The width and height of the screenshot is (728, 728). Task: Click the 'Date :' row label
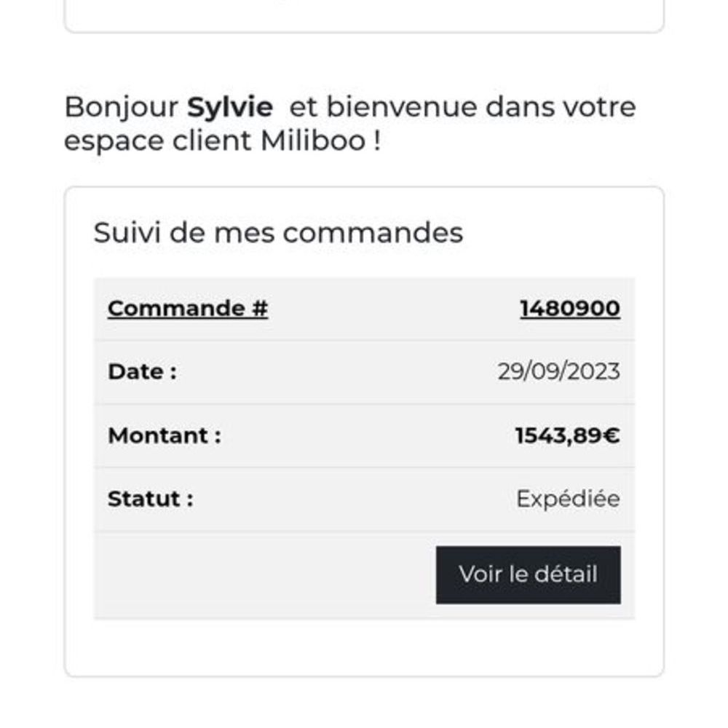(142, 371)
